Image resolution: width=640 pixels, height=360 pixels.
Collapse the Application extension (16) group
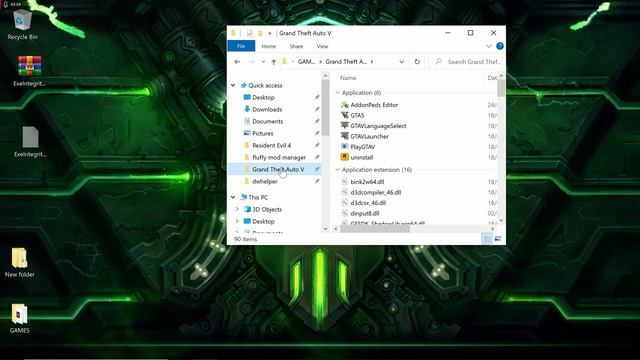(338, 170)
